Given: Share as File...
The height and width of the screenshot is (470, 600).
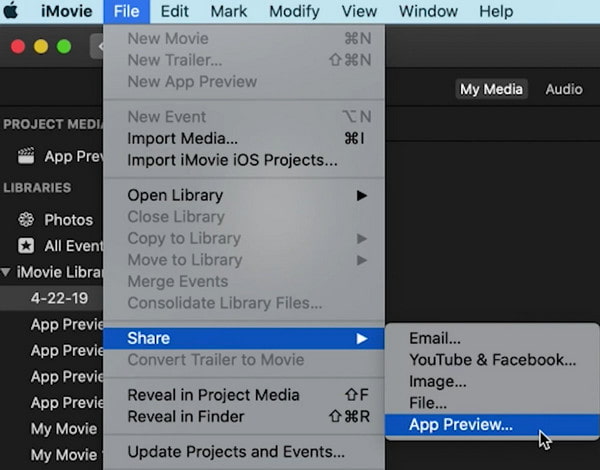Looking at the screenshot, I should click(492, 403).
